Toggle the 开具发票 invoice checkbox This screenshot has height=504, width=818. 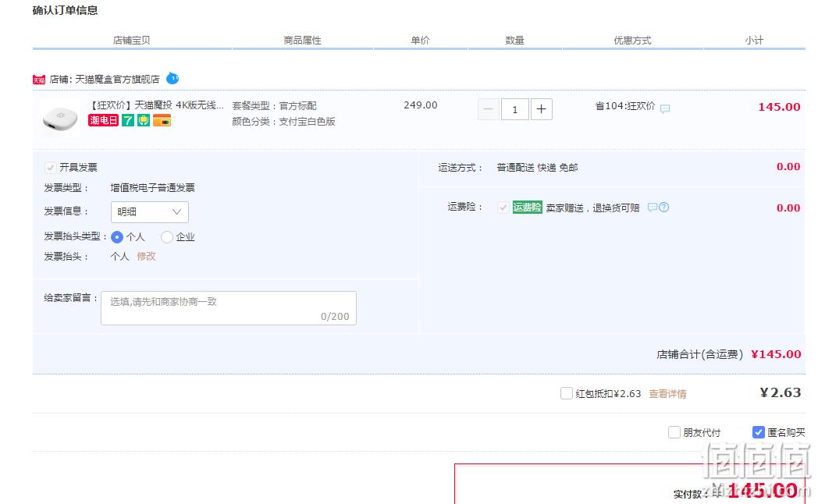(50, 167)
